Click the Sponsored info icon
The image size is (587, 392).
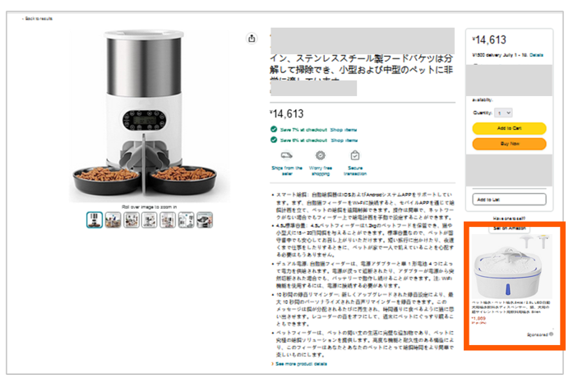[x=551, y=334]
